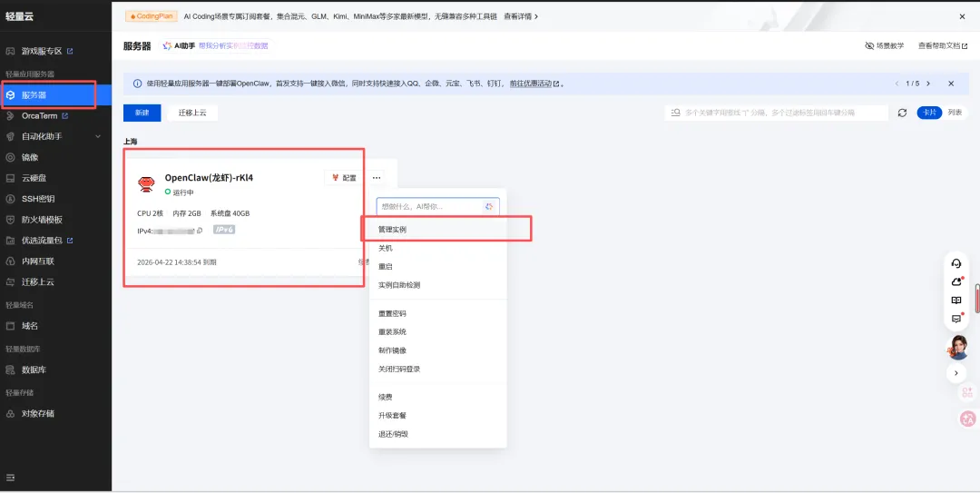The image size is (980, 493).
Task: Focus the keyword search filter field
Action: [x=776, y=113]
